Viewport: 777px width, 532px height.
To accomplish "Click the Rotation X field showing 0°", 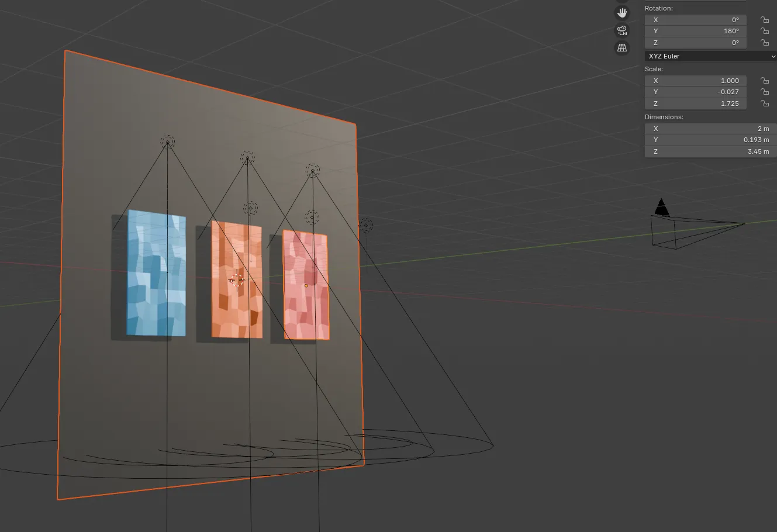I will click(696, 20).
